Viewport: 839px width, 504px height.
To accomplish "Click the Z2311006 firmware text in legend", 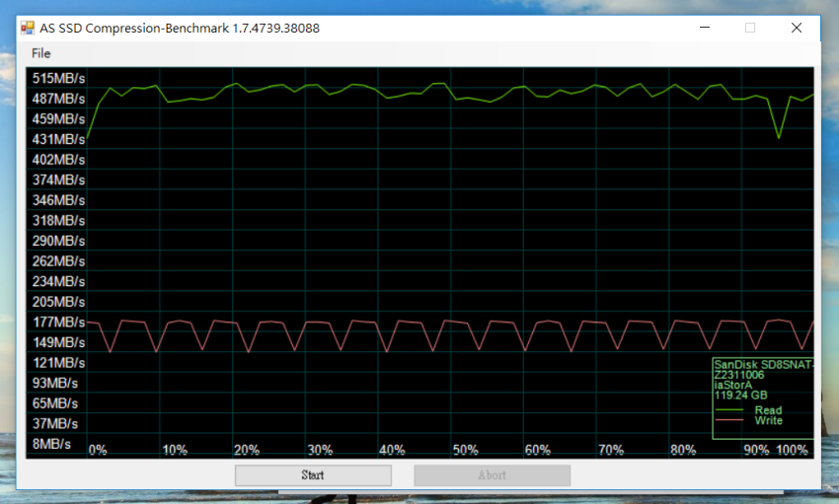I will click(x=739, y=375).
